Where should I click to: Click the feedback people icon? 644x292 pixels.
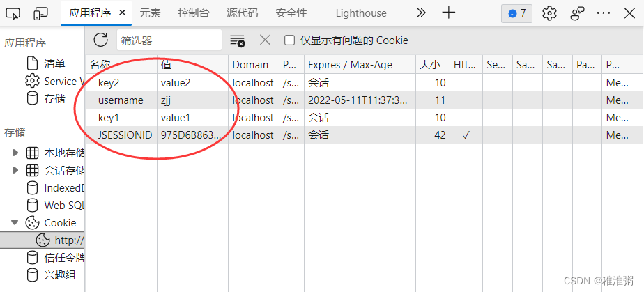click(577, 13)
